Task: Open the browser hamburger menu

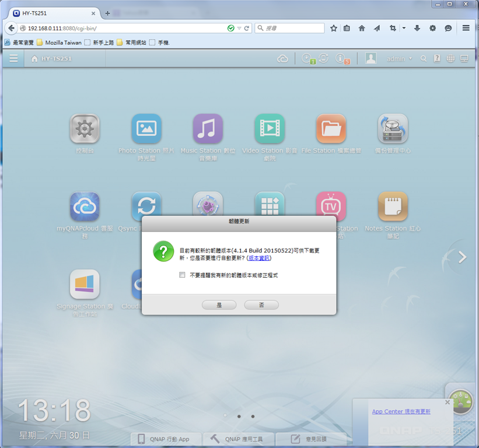Action: [466, 28]
